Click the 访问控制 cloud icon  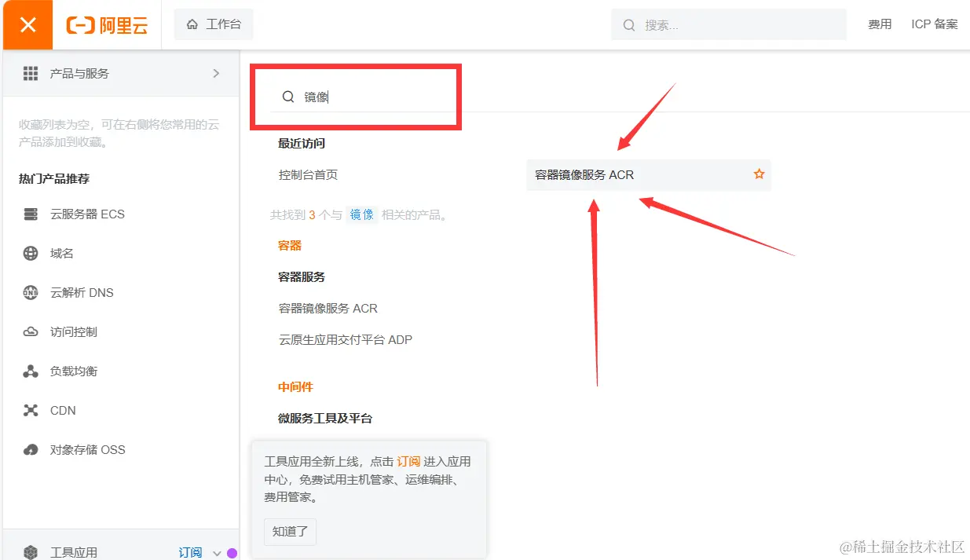[31, 331]
